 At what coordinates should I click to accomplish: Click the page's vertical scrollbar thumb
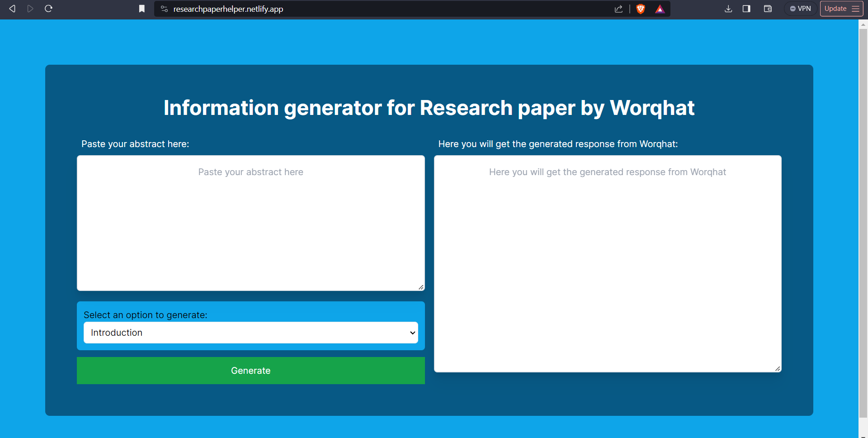pos(863,222)
